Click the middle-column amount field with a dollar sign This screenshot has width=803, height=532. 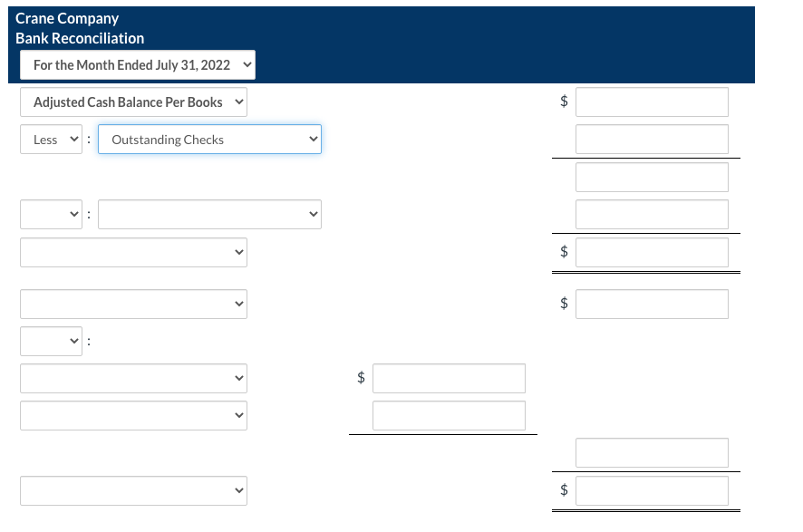(449, 379)
